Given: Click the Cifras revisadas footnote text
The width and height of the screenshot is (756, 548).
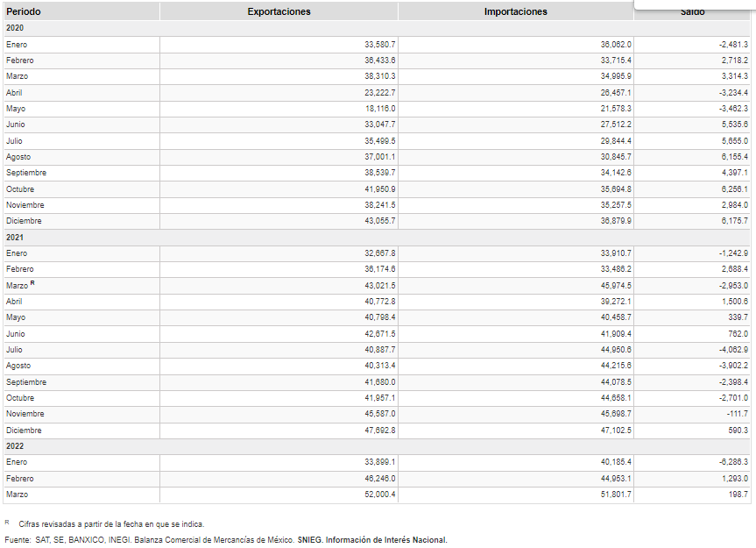Looking at the screenshot, I should click(x=111, y=523).
